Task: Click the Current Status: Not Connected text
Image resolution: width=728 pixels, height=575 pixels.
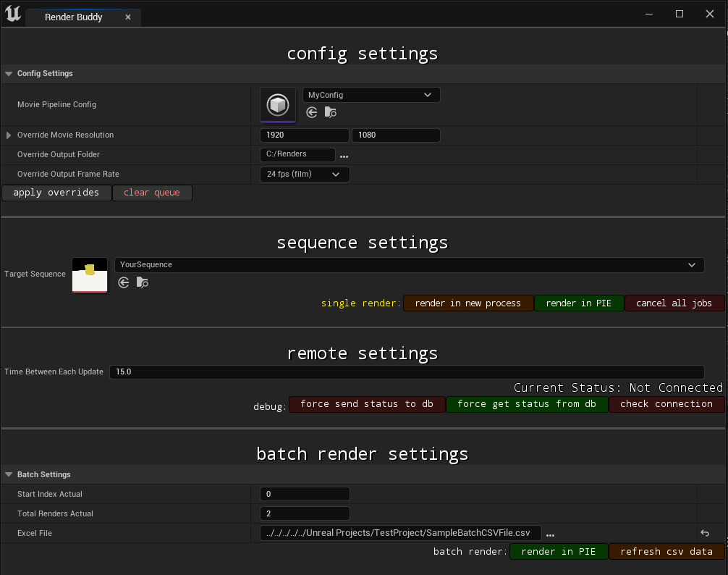Action: pos(619,388)
